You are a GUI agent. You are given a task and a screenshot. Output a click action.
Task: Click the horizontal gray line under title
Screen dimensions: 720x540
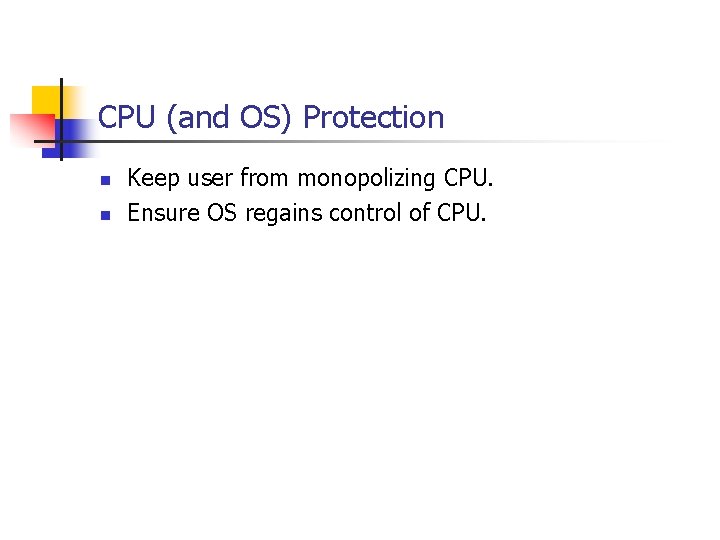coord(400,142)
